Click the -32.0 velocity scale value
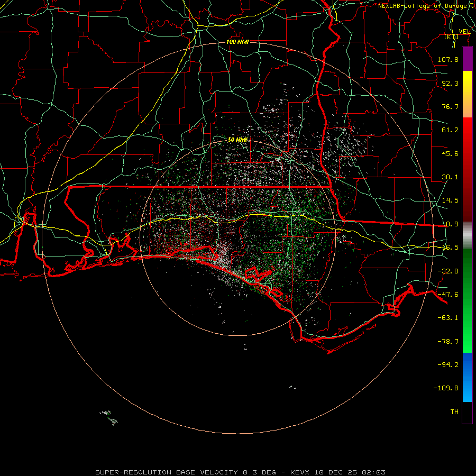 click(x=448, y=271)
